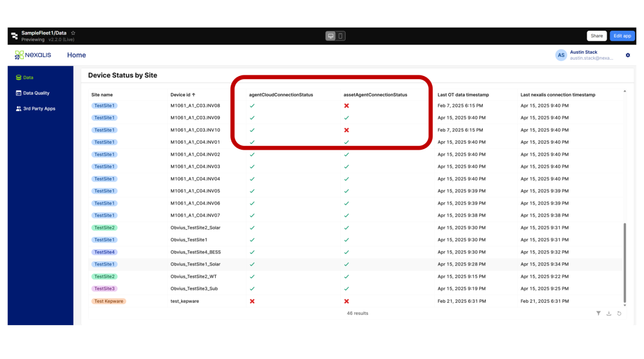Select device Obvius_TestSite1_Solar

pos(196,264)
